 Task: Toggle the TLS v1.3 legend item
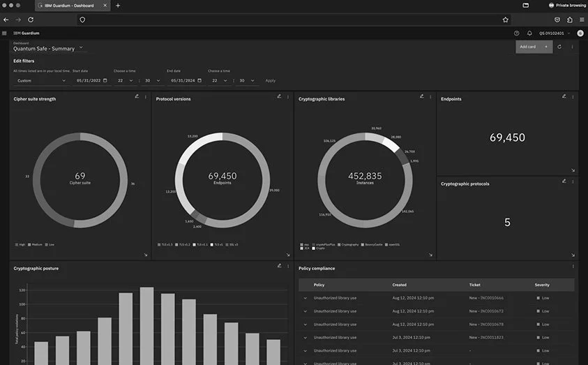tap(165, 244)
